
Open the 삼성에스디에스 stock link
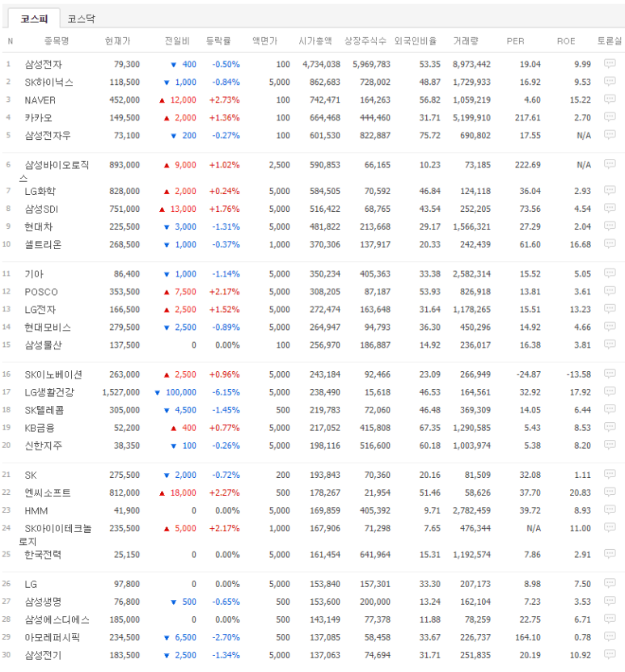tap(57, 619)
